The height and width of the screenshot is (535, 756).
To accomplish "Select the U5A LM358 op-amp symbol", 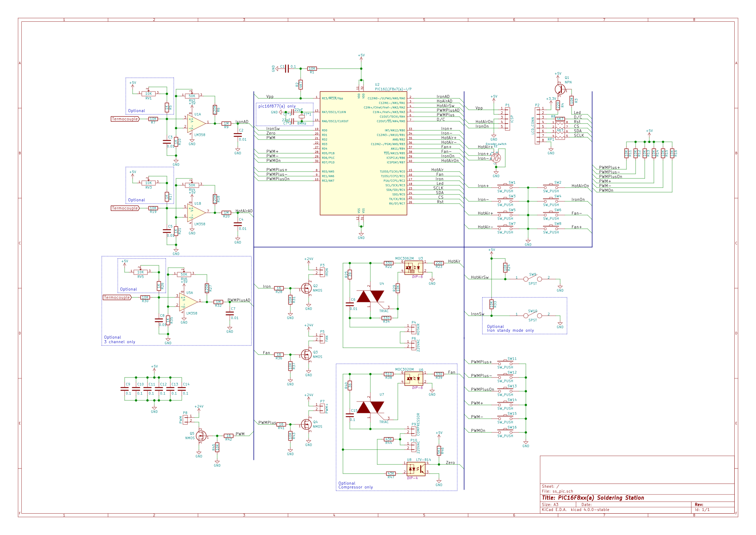I will pyautogui.click(x=188, y=302).
